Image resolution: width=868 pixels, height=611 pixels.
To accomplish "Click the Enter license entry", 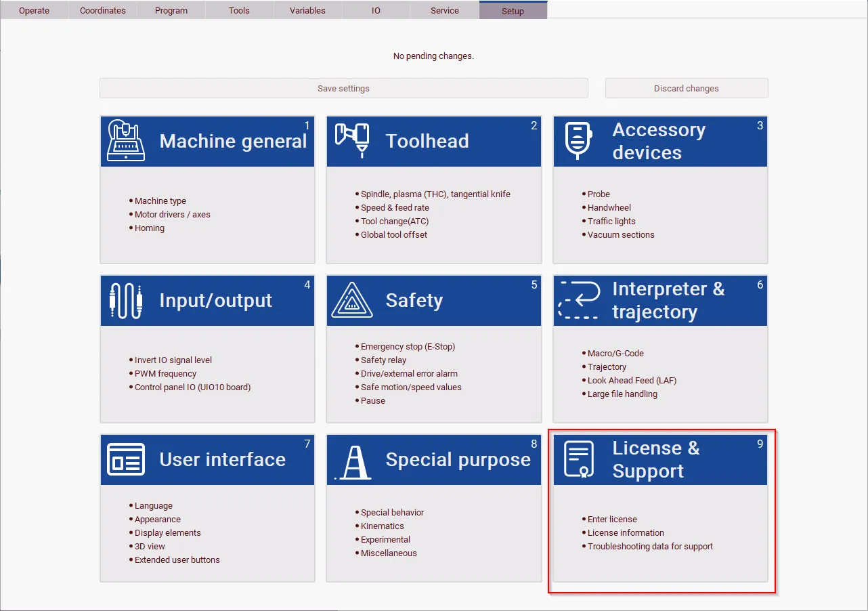I will pos(612,519).
